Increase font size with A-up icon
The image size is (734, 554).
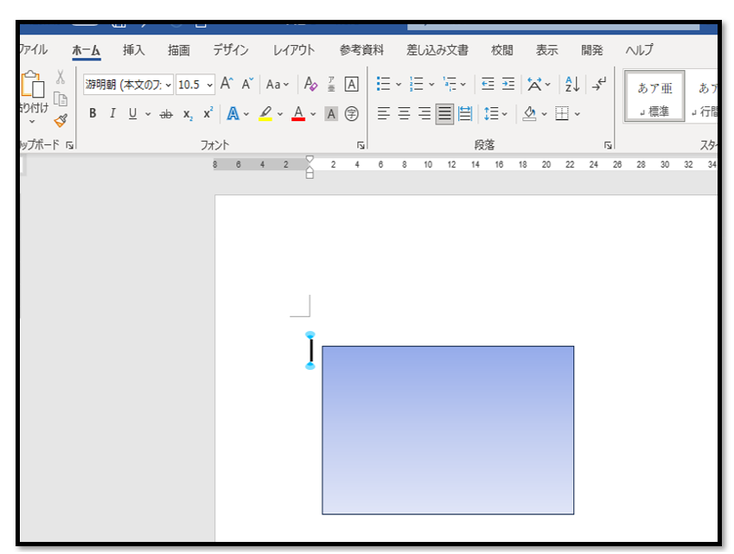(x=227, y=84)
